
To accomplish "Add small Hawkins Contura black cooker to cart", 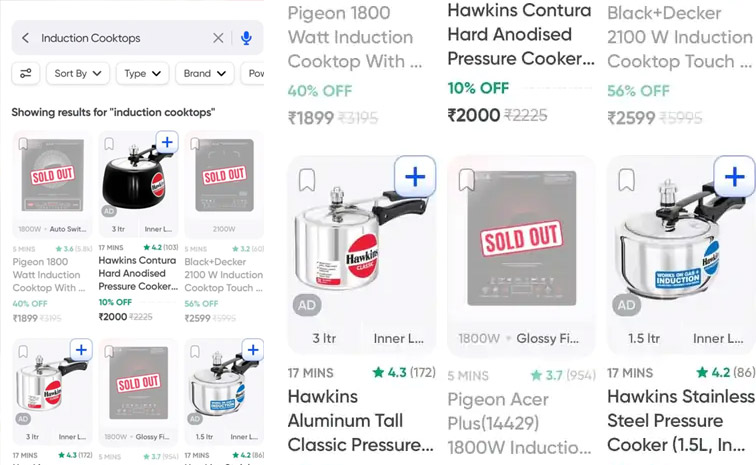I will (x=167, y=142).
